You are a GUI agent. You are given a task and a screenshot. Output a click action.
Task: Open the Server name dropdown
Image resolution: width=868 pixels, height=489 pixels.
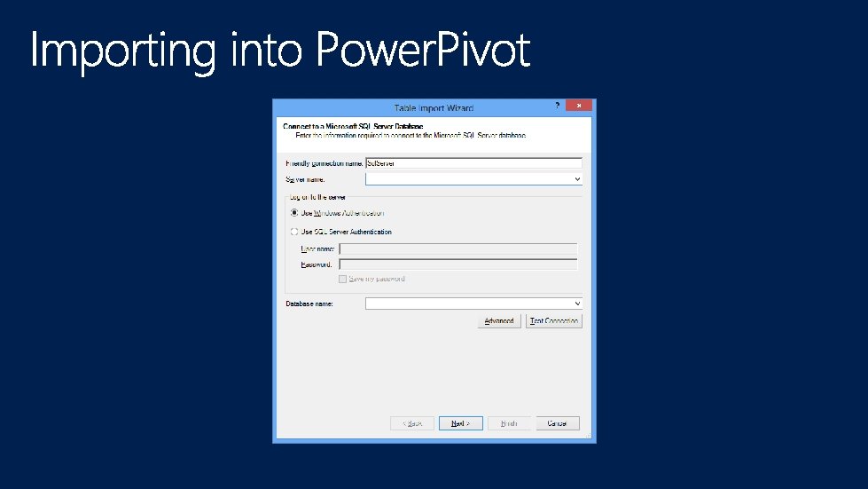tap(577, 179)
